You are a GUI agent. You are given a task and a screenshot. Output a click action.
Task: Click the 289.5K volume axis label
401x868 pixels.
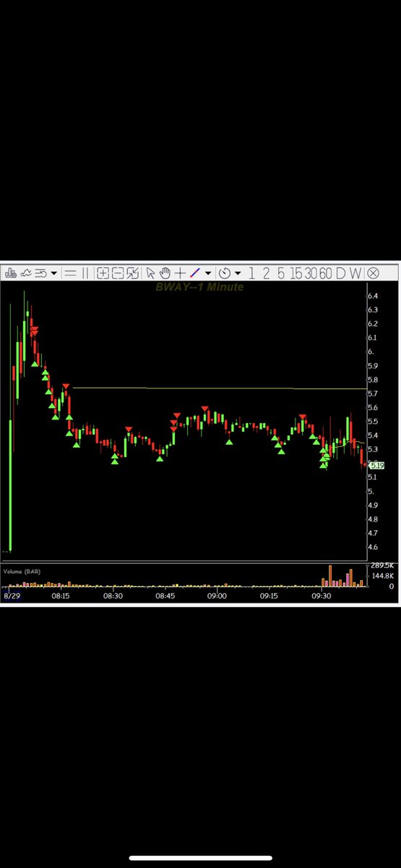click(381, 564)
